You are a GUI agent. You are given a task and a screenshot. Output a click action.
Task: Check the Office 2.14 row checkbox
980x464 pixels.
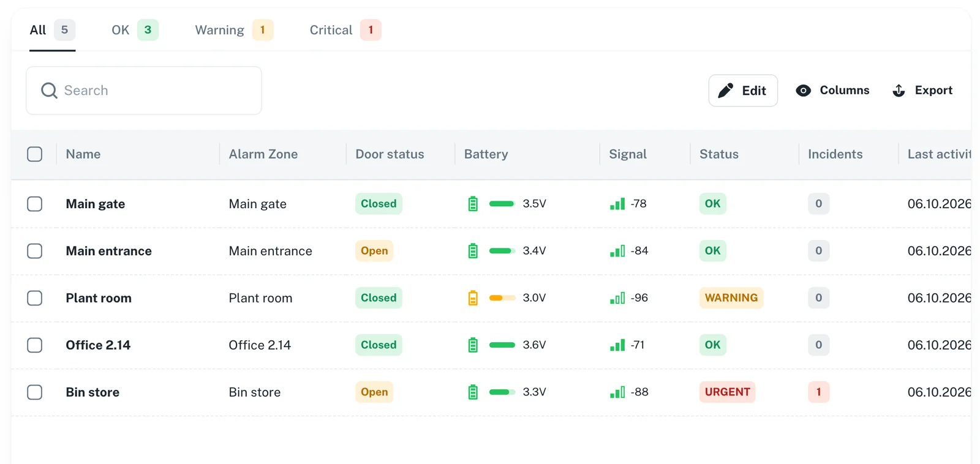(x=35, y=345)
